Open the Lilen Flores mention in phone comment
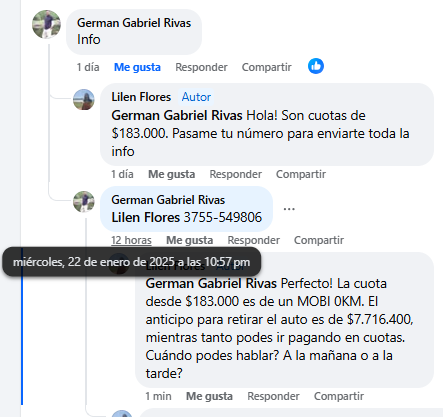 146,217
